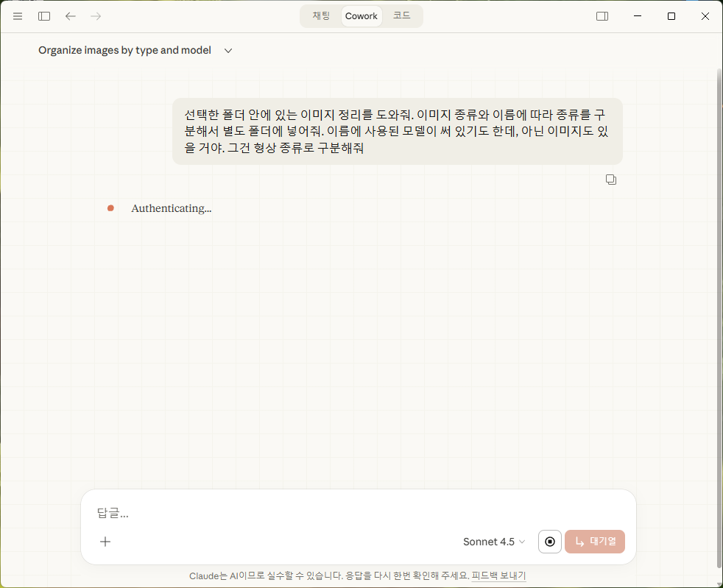This screenshot has width=723, height=588.
Task: Select the Cowork tab
Action: [x=361, y=16]
